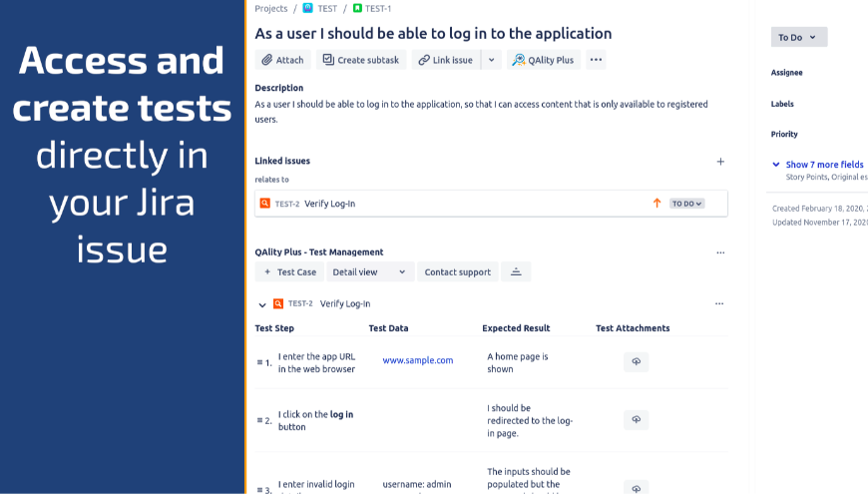This screenshot has height=494, width=868.
Task: Click the Expected Result column header
Action: click(516, 328)
